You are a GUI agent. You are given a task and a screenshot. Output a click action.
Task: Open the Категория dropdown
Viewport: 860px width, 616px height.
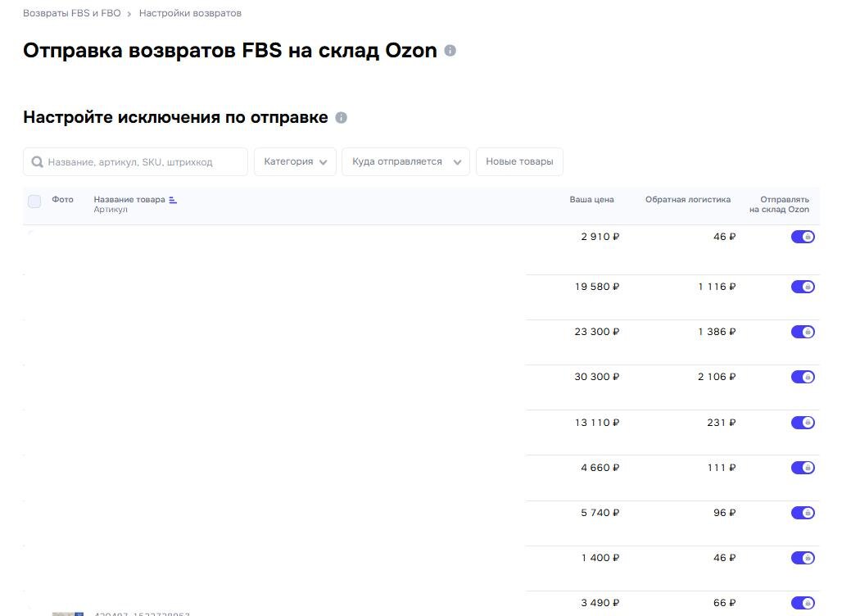[295, 162]
